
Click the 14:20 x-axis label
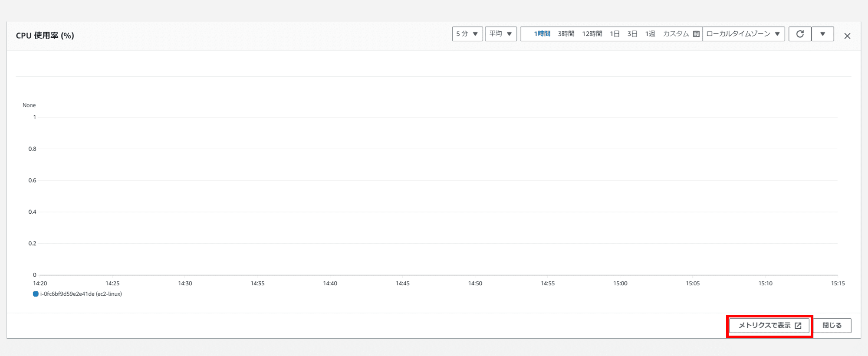tap(40, 283)
